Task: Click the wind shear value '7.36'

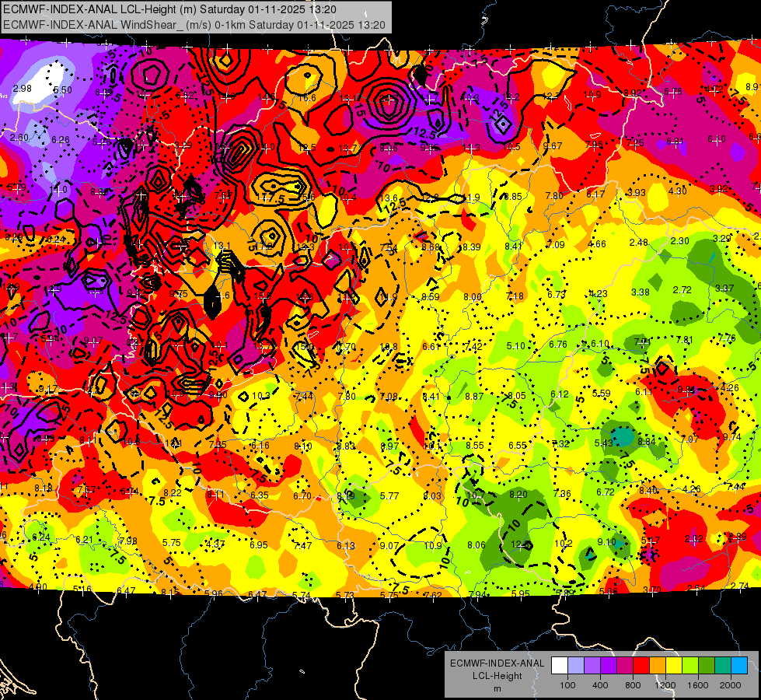Action: point(562,494)
